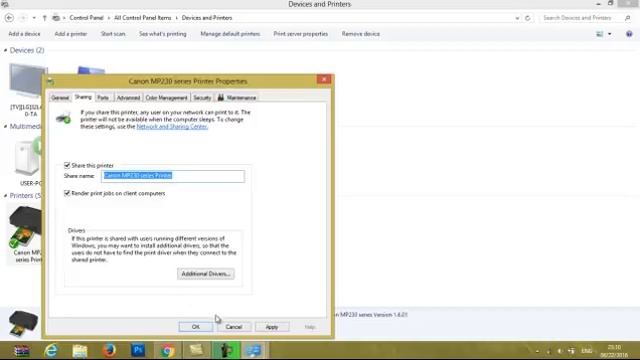
Task: Open Google Chrome from taskbar
Action: (167, 351)
